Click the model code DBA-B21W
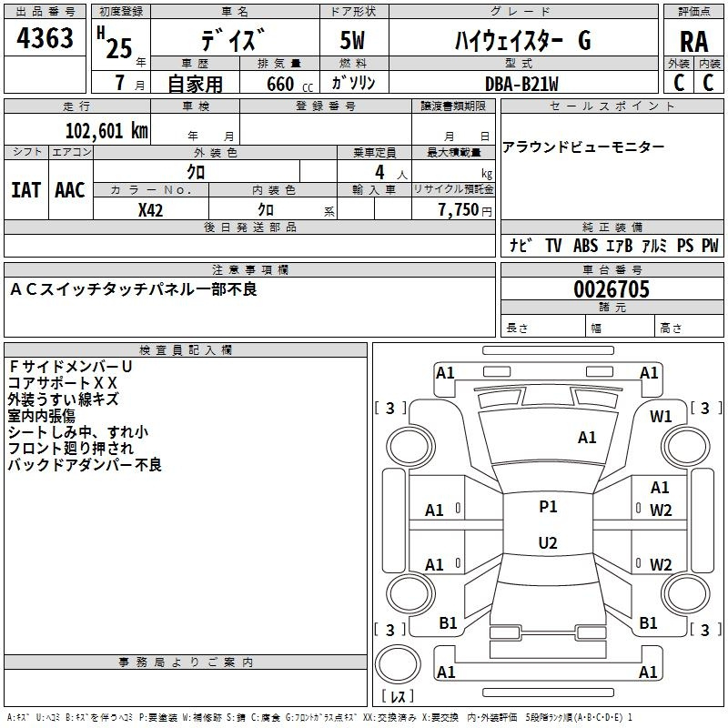The width and height of the screenshot is (728, 728). click(522, 83)
